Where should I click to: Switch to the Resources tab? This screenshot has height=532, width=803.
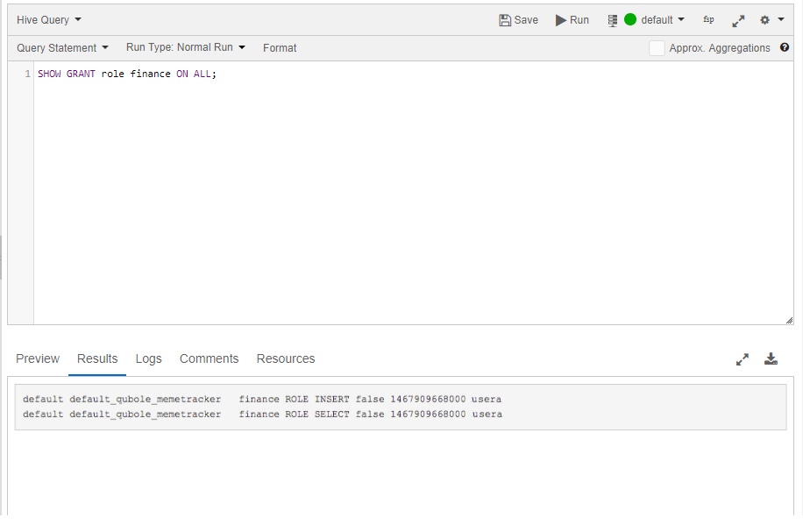coord(286,358)
